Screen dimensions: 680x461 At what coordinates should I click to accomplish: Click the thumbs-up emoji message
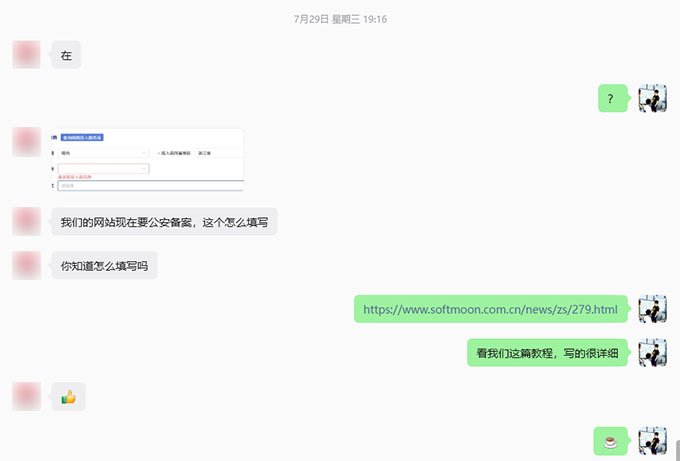[69, 396]
